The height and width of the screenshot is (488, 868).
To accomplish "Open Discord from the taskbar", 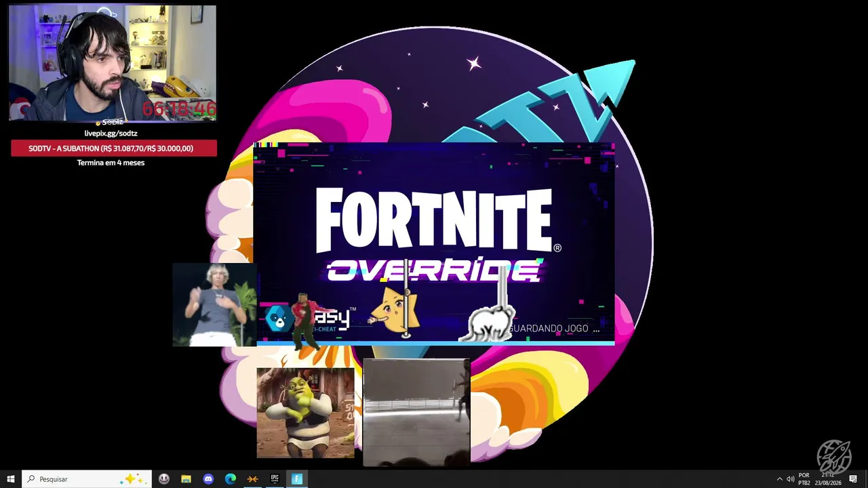I will 208,479.
